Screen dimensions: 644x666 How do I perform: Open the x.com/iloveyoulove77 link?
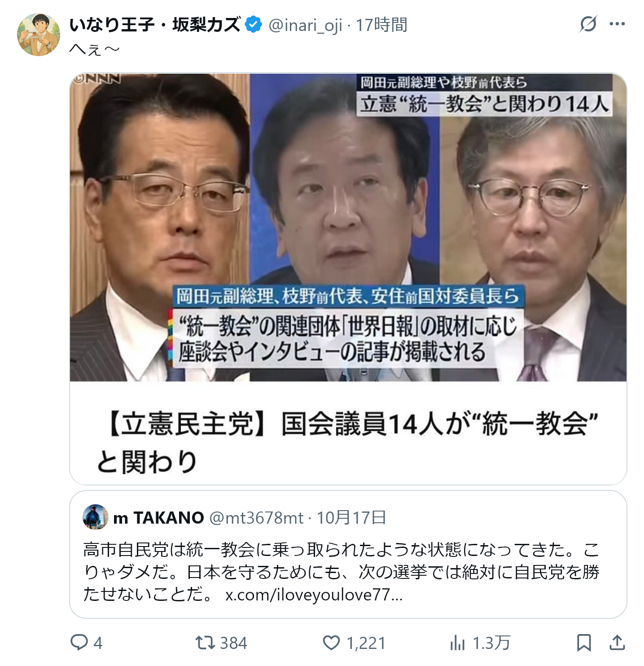pos(314,595)
